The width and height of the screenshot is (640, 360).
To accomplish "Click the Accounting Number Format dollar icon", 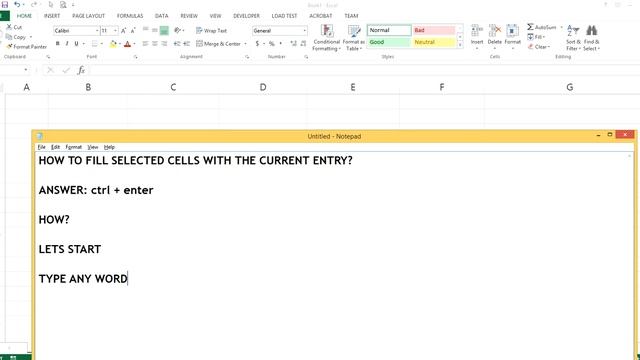I will [257, 43].
